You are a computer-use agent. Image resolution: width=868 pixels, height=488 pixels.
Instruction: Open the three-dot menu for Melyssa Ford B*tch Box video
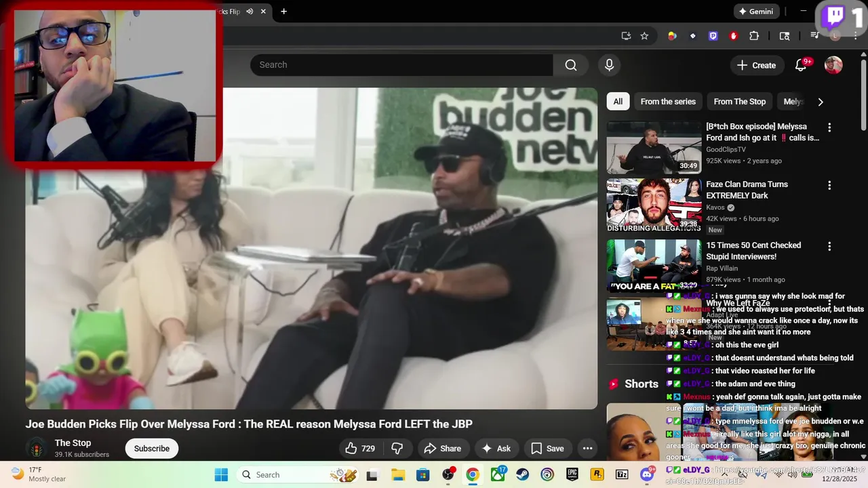pos(829,127)
